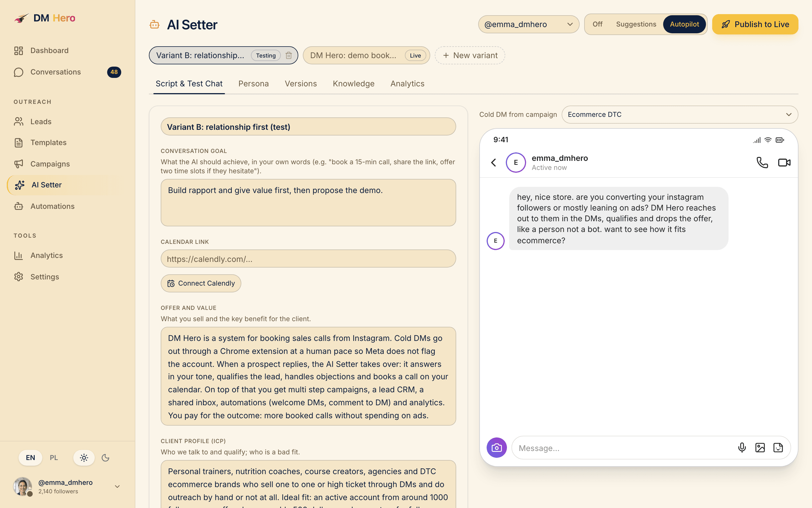The height and width of the screenshot is (508, 812).
Task: Expand the user profile chevron in sidebar
Action: pyautogui.click(x=117, y=487)
